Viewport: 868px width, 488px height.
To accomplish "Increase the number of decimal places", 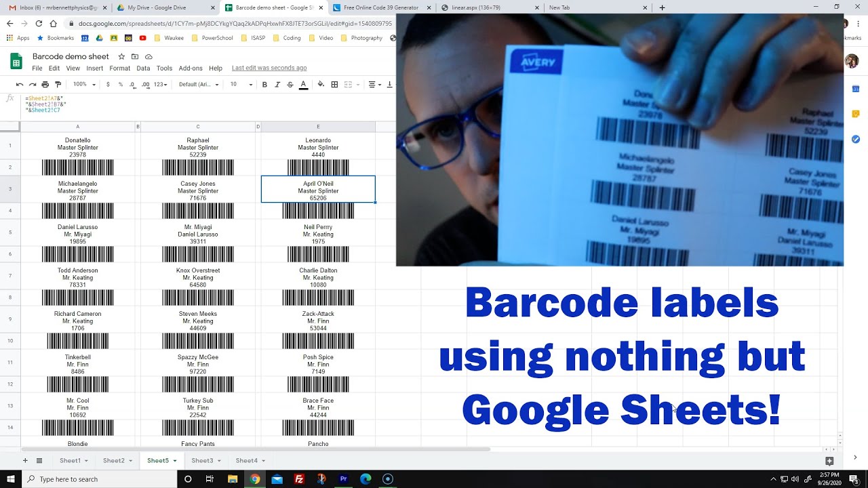I will pyautogui.click(x=145, y=85).
